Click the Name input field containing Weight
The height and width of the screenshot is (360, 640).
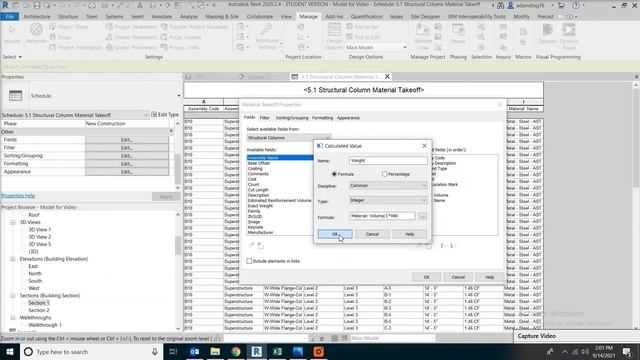(x=388, y=161)
